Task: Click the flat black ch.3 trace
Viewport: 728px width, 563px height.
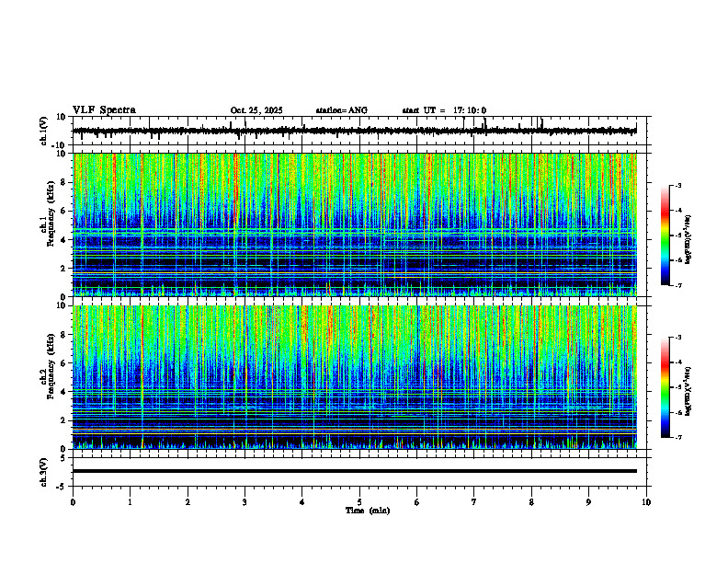Action: click(x=355, y=471)
